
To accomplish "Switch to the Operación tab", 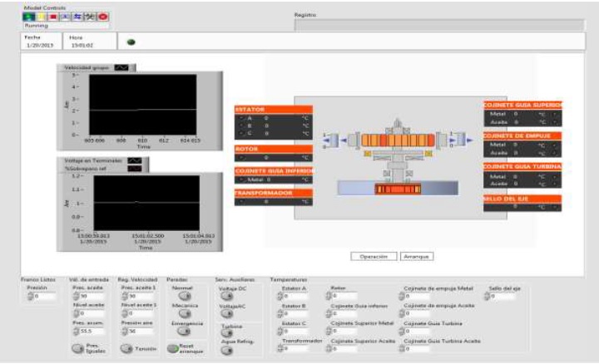I will coord(373,256).
